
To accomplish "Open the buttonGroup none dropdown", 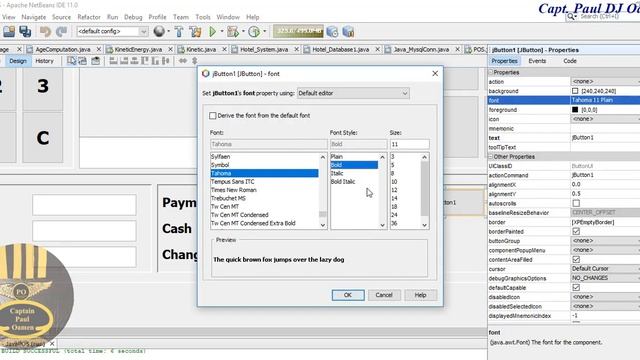I will [x=605, y=241].
